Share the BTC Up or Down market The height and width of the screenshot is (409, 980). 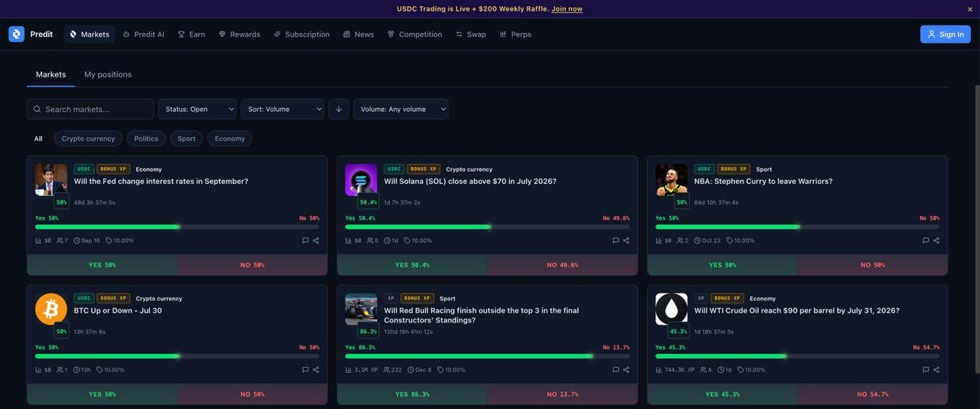pos(315,370)
